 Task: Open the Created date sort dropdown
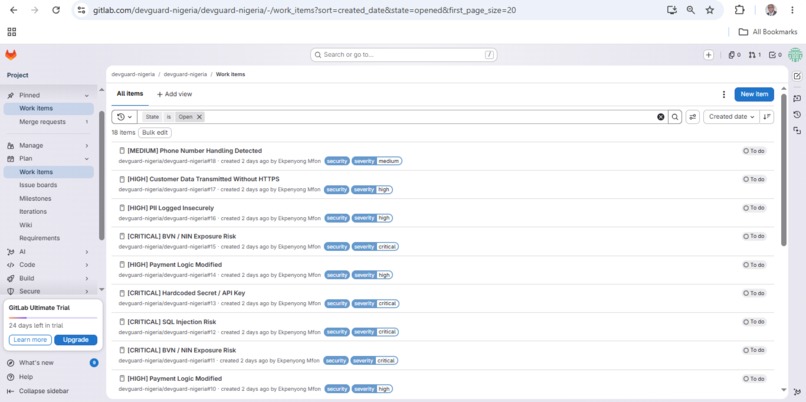[731, 117]
